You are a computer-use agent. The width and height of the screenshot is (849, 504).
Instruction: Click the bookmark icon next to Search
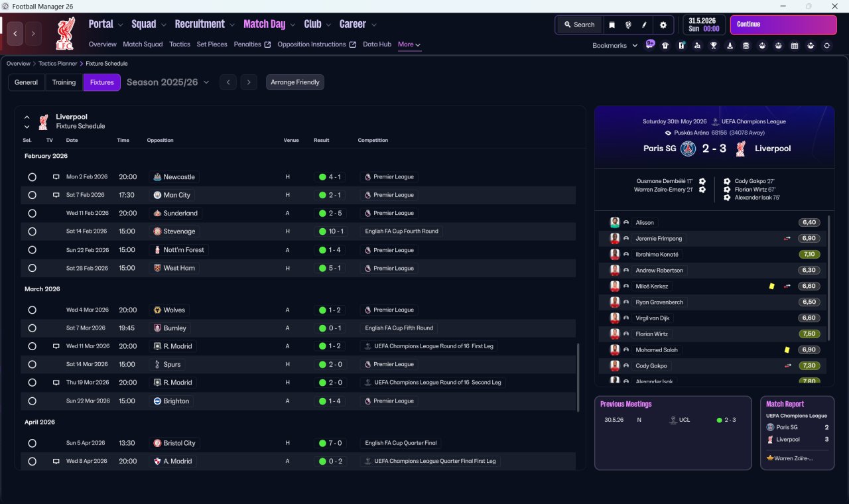point(612,25)
